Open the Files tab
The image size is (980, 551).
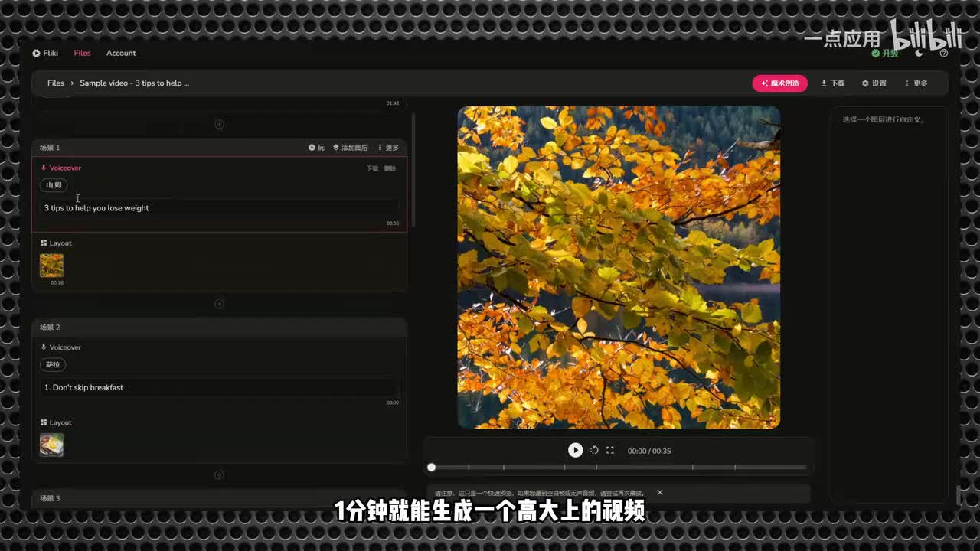click(x=82, y=53)
